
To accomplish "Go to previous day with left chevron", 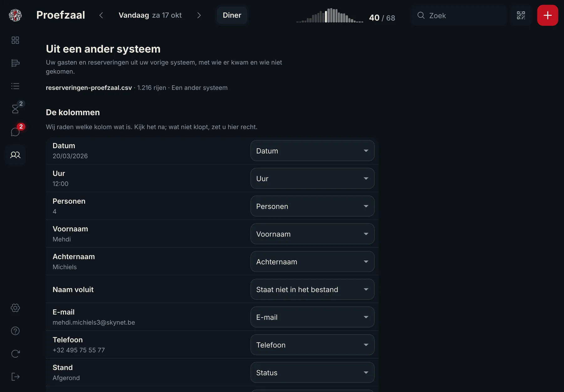I will tap(101, 15).
